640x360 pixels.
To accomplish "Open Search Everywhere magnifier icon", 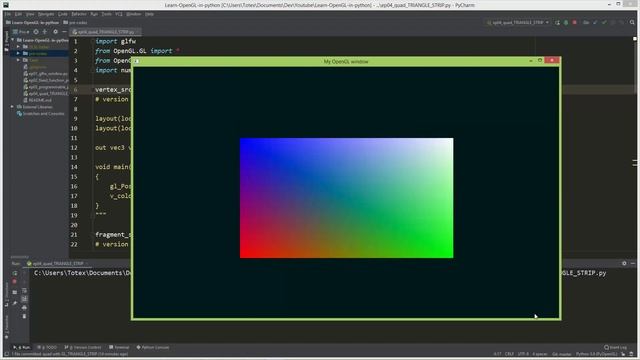I will [x=632, y=22].
